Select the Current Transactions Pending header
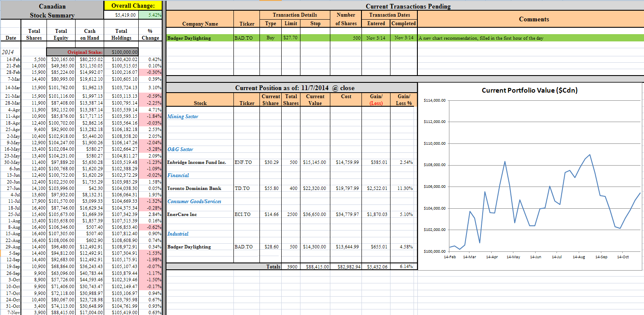Viewport: 644px width, 315px height. (408, 6)
